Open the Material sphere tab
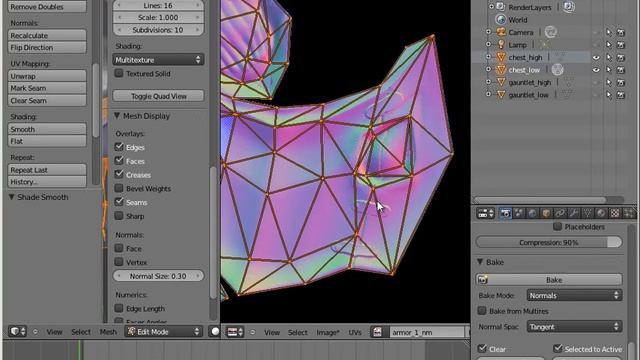Viewport: 640px width, 360px height. point(601,213)
